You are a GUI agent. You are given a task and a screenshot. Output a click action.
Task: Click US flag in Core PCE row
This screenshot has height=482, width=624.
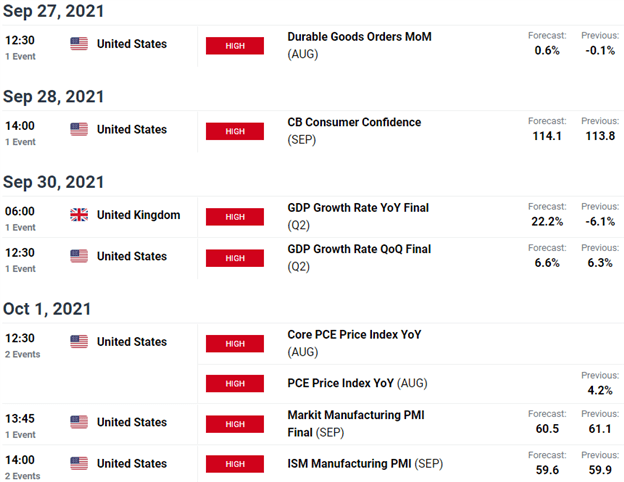point(79,341)
